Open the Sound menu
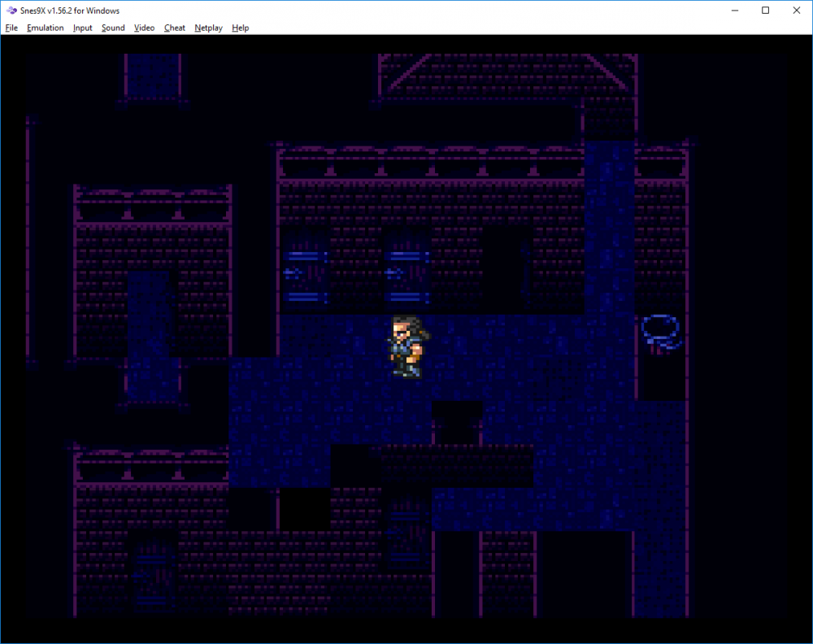 click(113, 28)
